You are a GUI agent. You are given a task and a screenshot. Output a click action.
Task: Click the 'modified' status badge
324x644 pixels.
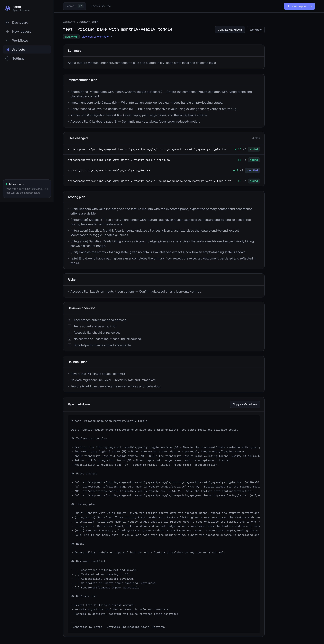click(x=252, y=170)
